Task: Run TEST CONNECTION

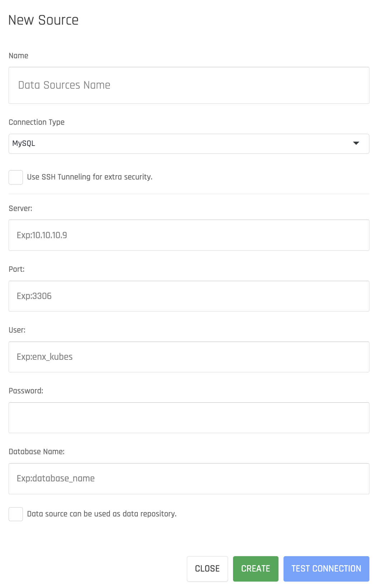Action: (x=326, y=569)
